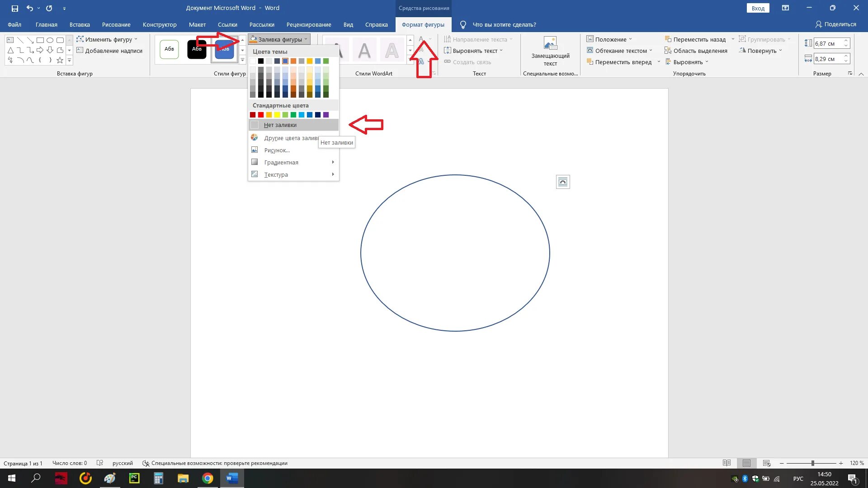
Task: Open Chrome from the taskbar
Action: tap(208, 478)
